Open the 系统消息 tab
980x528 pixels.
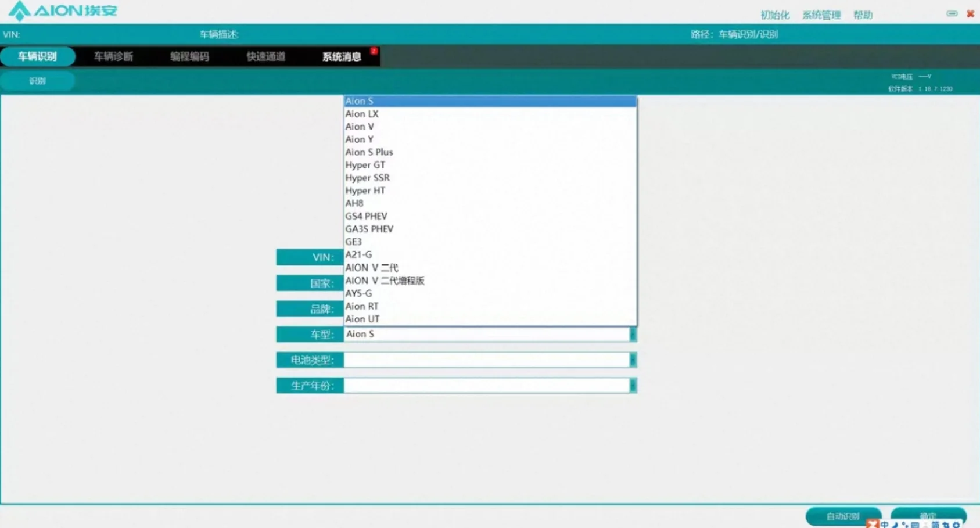342,56
